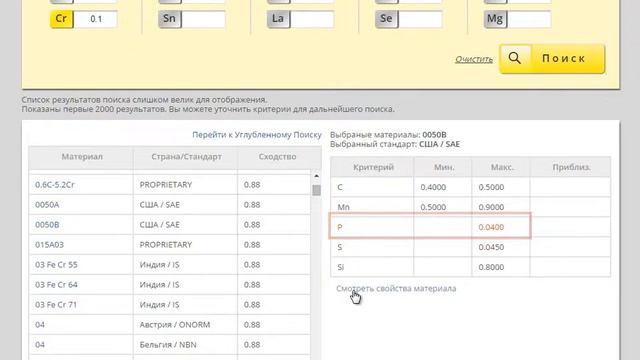The image size is (640, 360).
Task: Click the Mg value input field
Action: (529, 19)
